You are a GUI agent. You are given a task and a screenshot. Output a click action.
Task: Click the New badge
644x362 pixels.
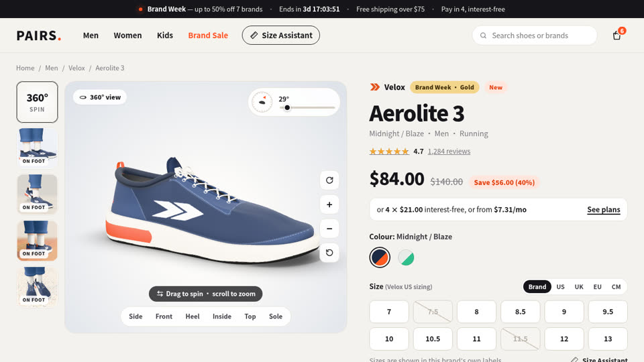point(496,87)
